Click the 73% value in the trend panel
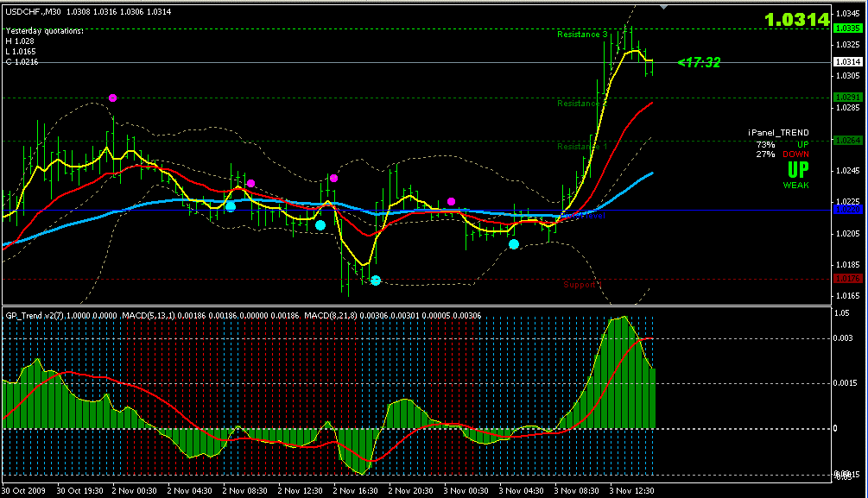Image resolution: width=868 pixels, height=498 pixels. tap(765, 145)
